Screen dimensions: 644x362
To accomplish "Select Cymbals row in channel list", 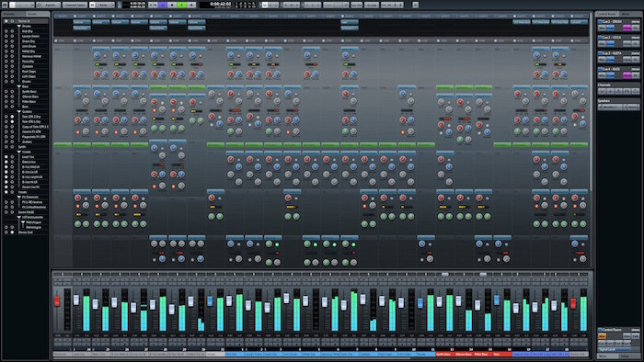I will (28, 66).
